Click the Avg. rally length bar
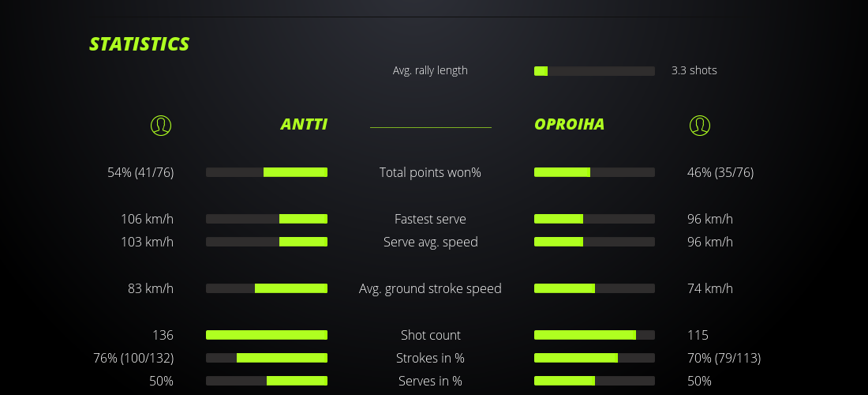 tap(594, 71)
